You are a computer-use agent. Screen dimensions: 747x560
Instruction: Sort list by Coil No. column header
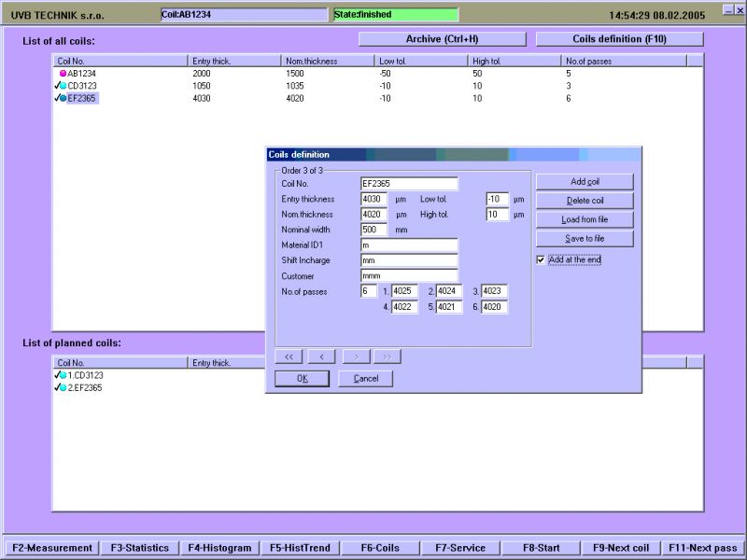120,61
